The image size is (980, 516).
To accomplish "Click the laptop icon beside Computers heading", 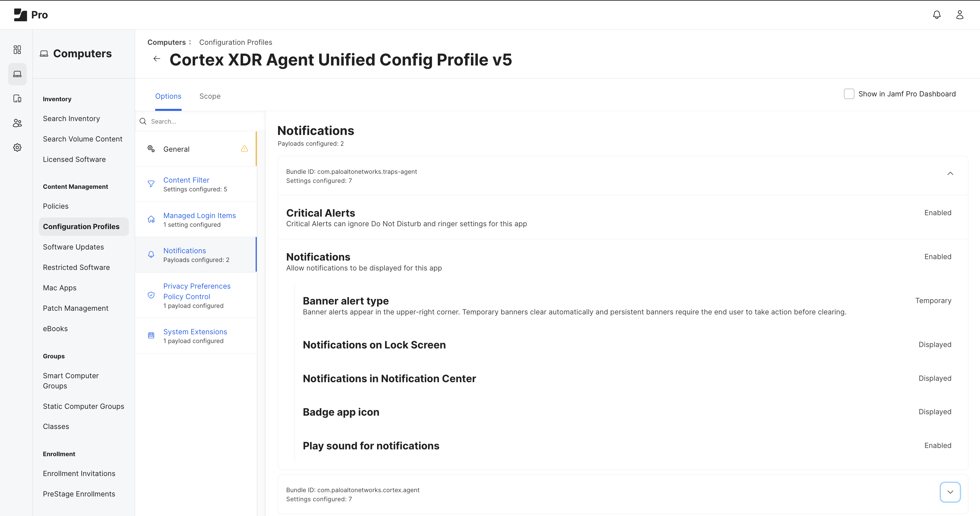I will point(44,54).
